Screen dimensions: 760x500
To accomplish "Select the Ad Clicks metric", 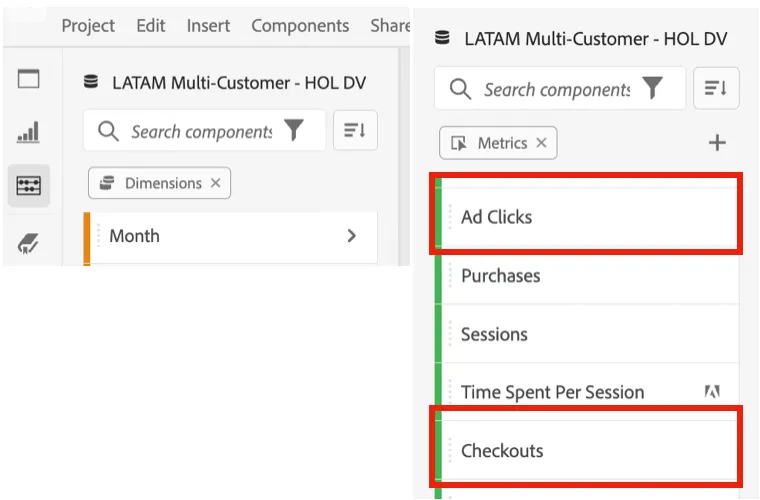I will tap(587, 217).
